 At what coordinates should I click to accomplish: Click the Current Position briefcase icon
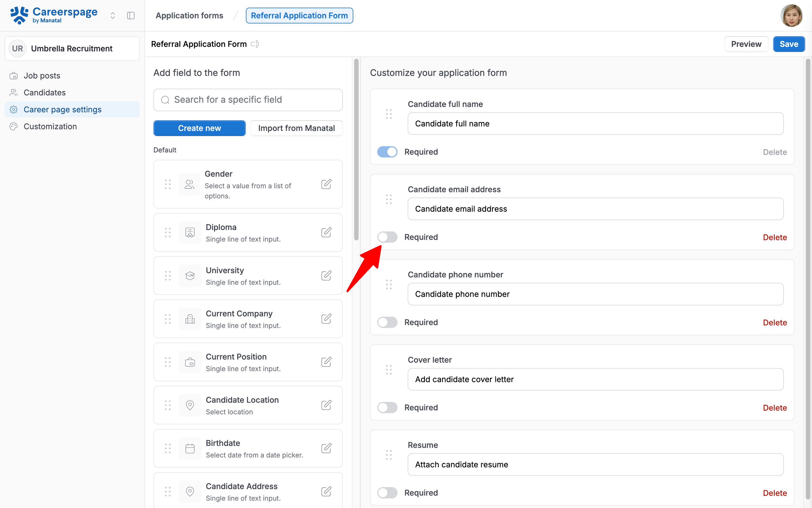click(190, 362)
